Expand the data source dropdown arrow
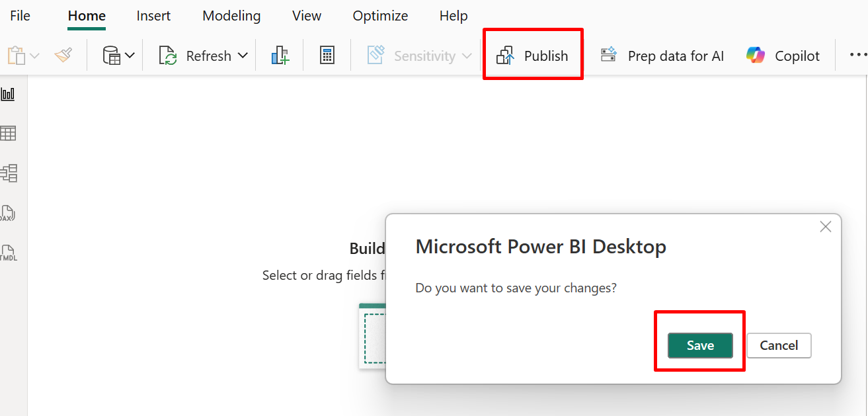The height and width of the screenshot is (416, 868). [x=130, y=56]
